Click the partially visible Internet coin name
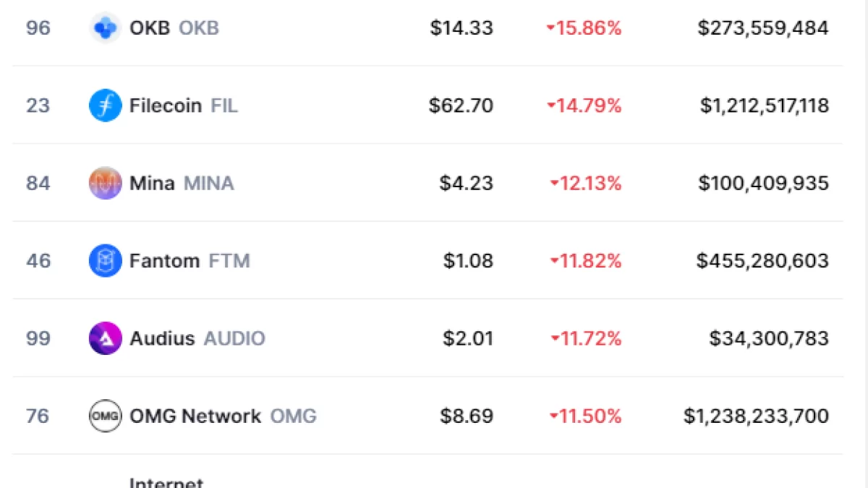The width and height of the screenshot is (868, 488). (x=166, y=482)
